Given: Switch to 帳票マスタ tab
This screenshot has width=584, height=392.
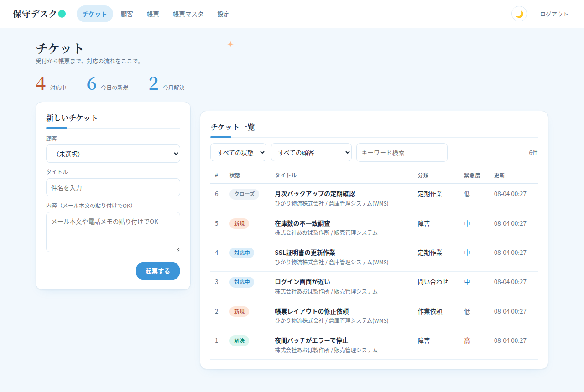Looking at the screenshot, I should click(x=188, y=14).
